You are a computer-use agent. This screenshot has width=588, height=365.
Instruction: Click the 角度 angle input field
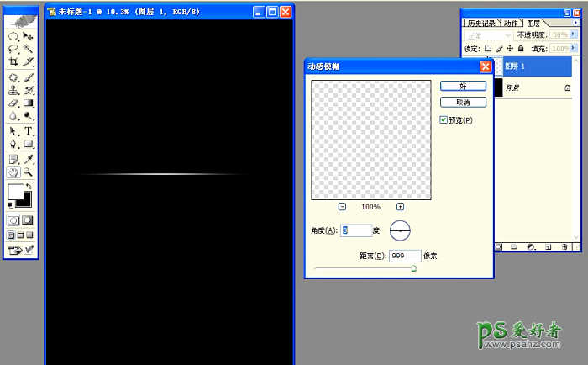click(x=356, y=230)
